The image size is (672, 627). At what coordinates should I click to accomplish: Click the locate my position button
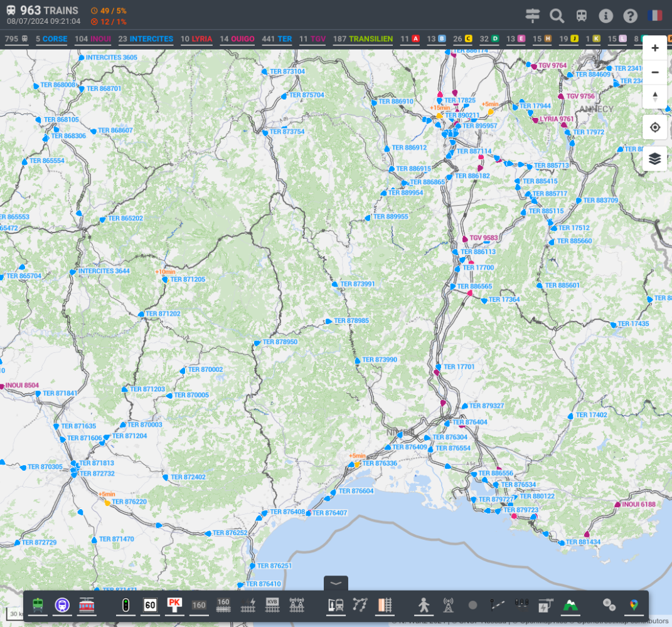coord(655,127)
